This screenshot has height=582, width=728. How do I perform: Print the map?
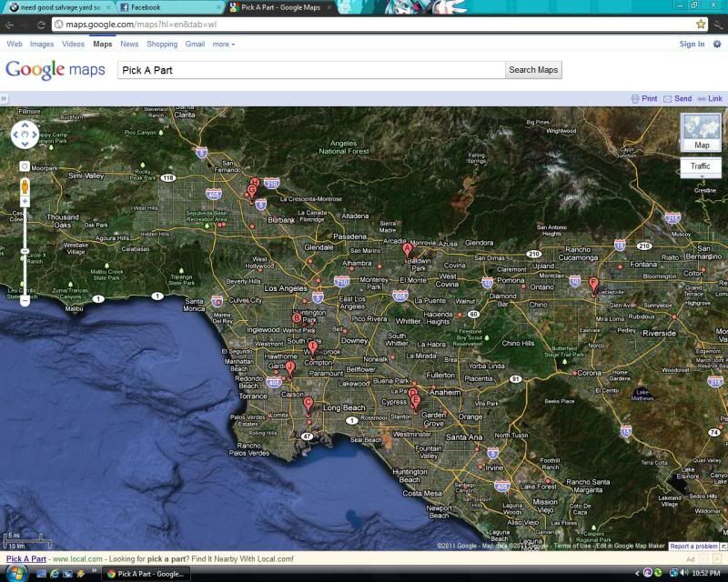coord(644,98)
